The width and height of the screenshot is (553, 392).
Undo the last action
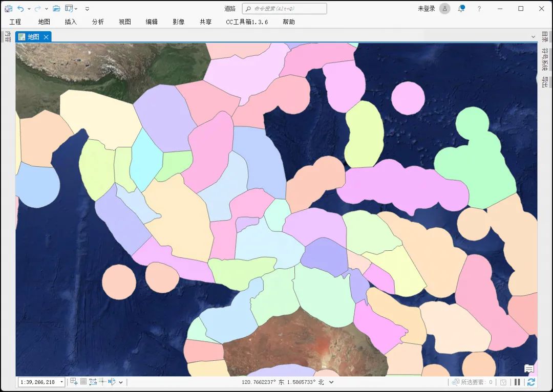coord(20,9)
